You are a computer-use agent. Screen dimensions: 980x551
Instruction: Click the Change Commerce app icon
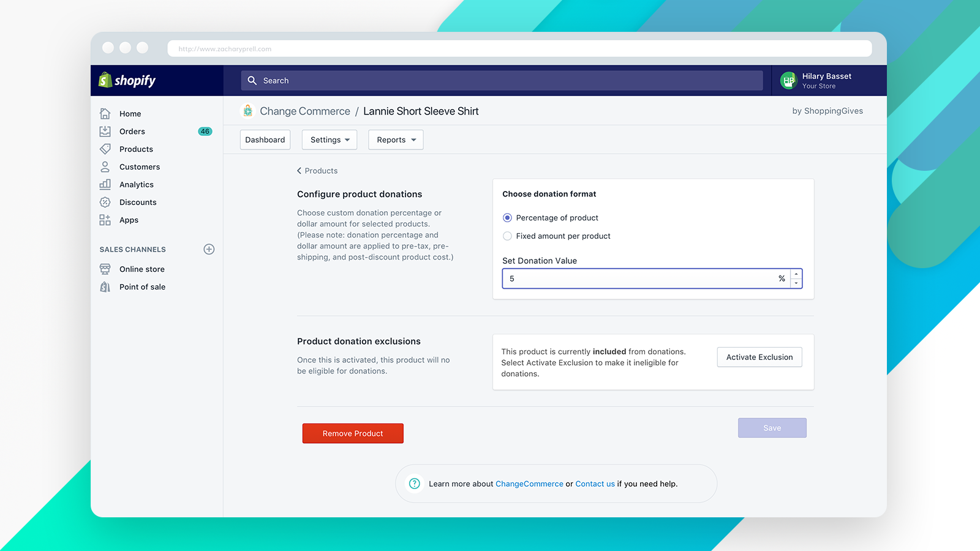247,111
